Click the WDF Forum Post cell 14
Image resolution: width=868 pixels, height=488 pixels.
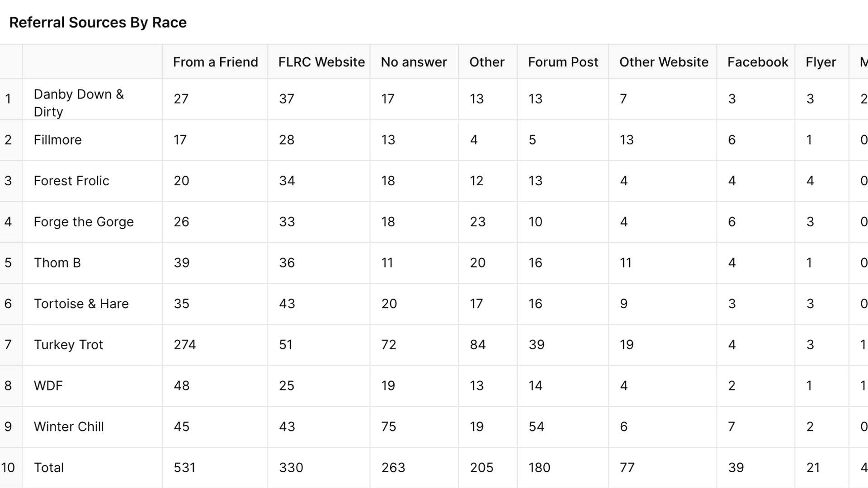click(x=535, y=386)
